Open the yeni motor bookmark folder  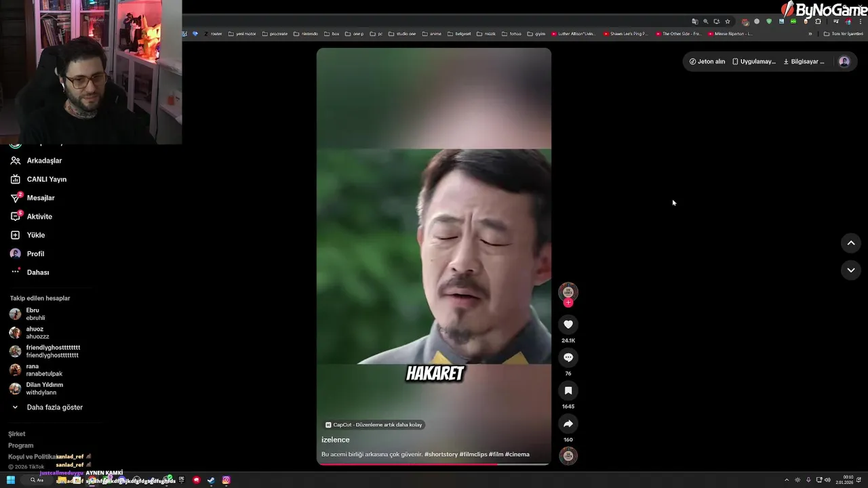242,33
